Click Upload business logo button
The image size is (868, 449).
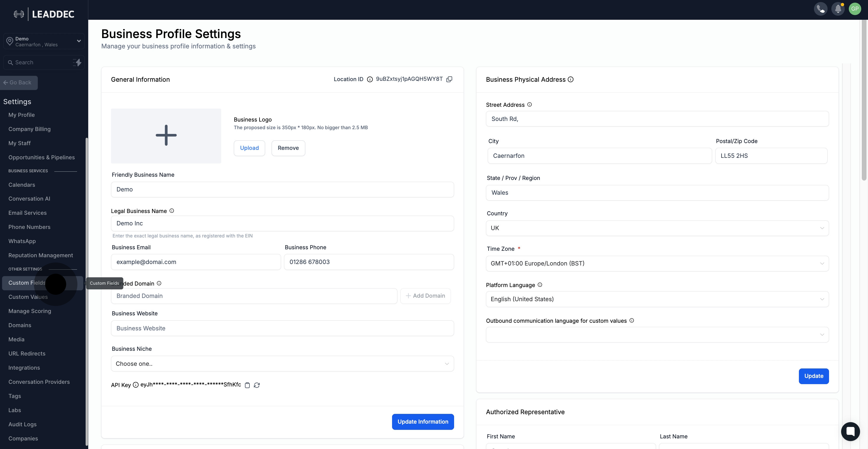point(249,148)
